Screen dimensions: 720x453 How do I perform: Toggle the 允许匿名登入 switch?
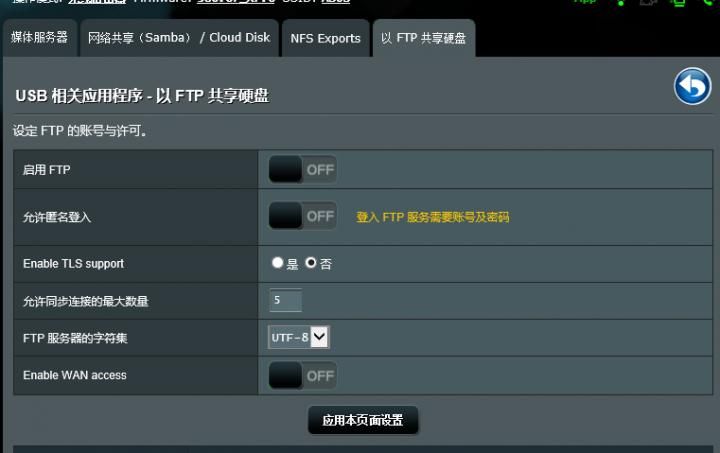pos(302,216)
